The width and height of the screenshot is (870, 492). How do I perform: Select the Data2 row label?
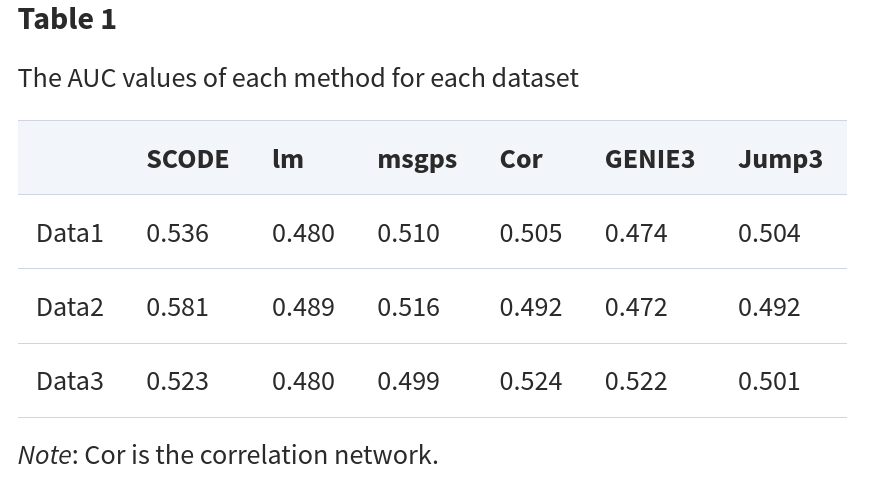click(x=69, y=307)
